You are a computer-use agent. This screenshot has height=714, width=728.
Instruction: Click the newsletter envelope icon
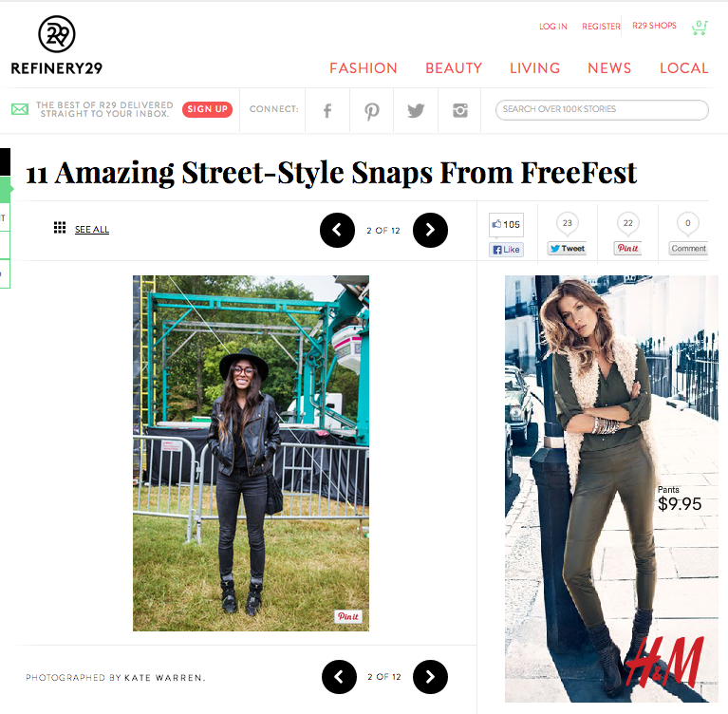click(20, 109)
